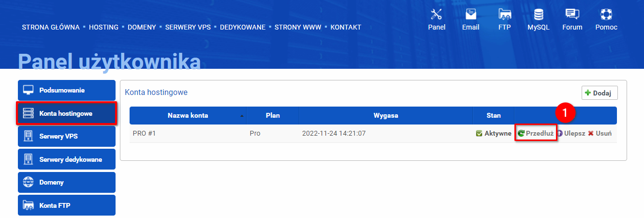Click the server icon beside Serwery VPS
This screenshot has width=644, height=218.
click(x=29, y=137)
